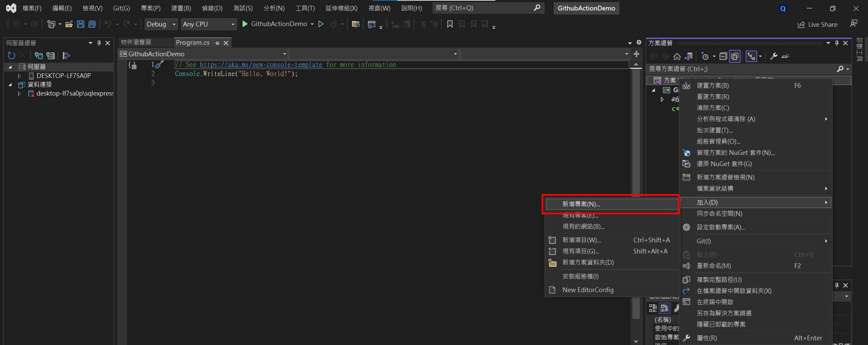Image resolution: width=868 pixels, height=345 pixels.
Task: Select 新增專案(N)... from the submenu
Action: [581, 204]
